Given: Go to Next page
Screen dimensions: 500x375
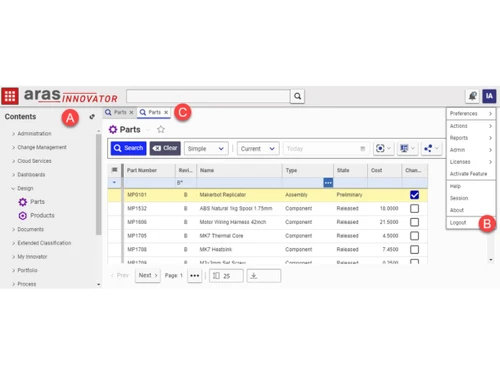Looking at the screenshot, I should point(148,275).
